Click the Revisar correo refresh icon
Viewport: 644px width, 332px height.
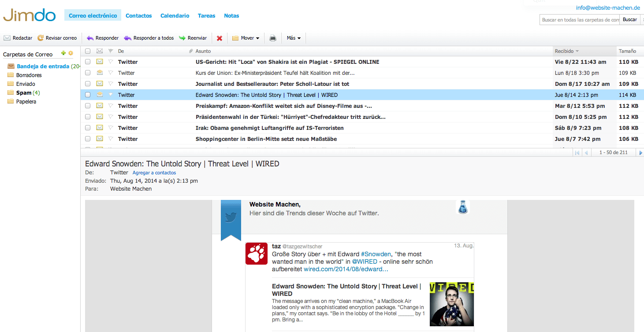pos(41,38)
